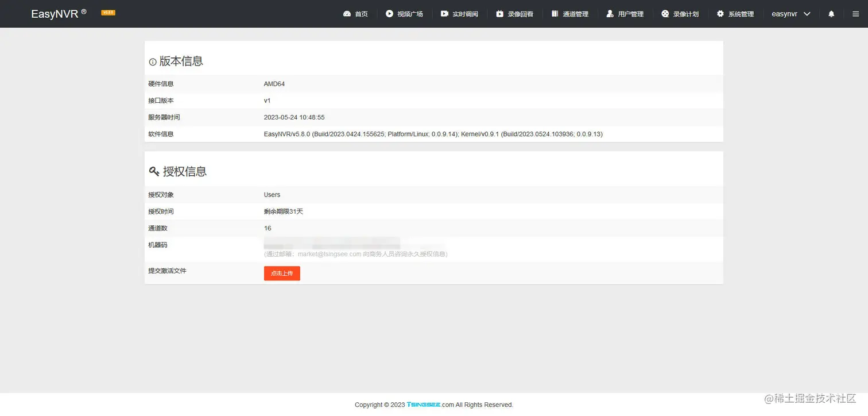Click the 硬件信息 label

tap(161, 84)
